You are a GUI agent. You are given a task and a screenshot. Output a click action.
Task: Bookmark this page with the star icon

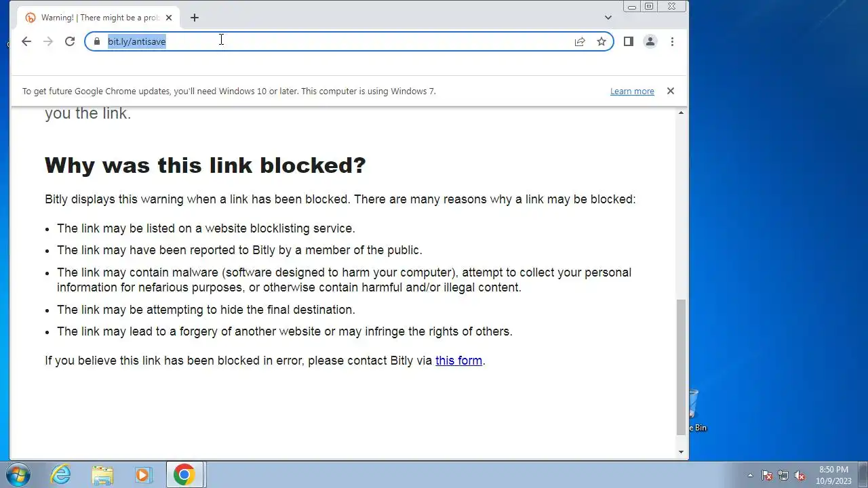coord(601,41)
